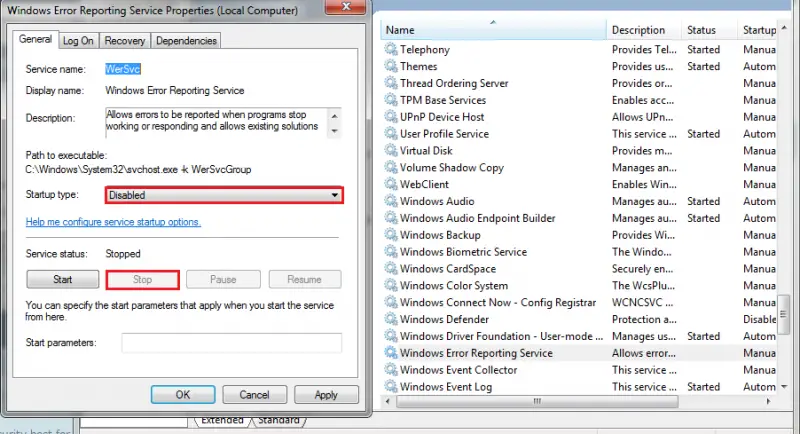The image size is (800, 434).
Task: Click the gear icon beside Telephony service
Action: (x=391, y=49)
